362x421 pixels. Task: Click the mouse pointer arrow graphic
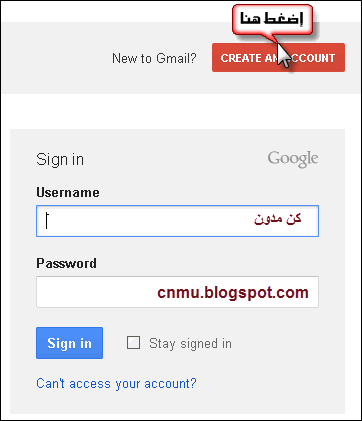pyautogui.click(x=284, y=55)
